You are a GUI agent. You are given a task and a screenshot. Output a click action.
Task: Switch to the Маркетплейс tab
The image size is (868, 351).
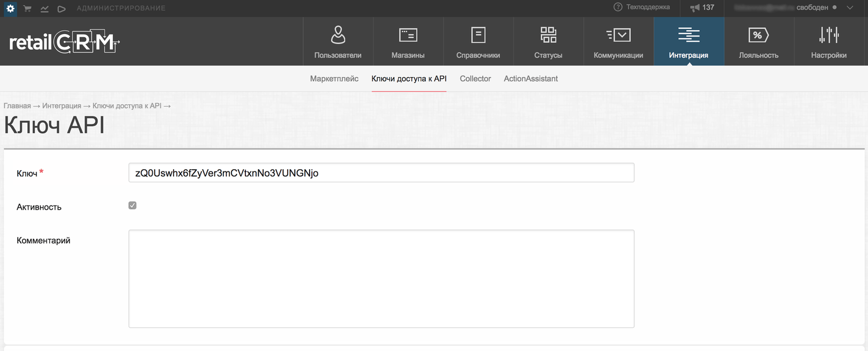[334, 79]
